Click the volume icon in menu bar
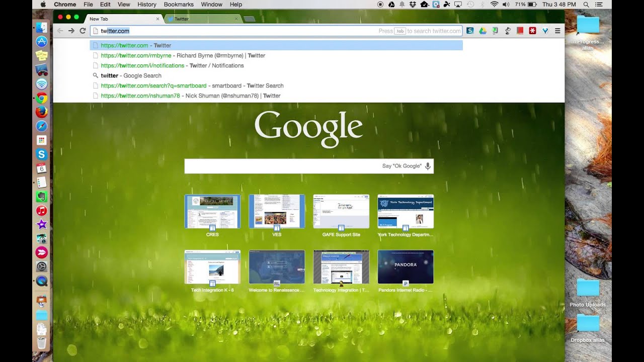Image resolution: width=644 pixels, height=362 pixels. pos(506,5)
